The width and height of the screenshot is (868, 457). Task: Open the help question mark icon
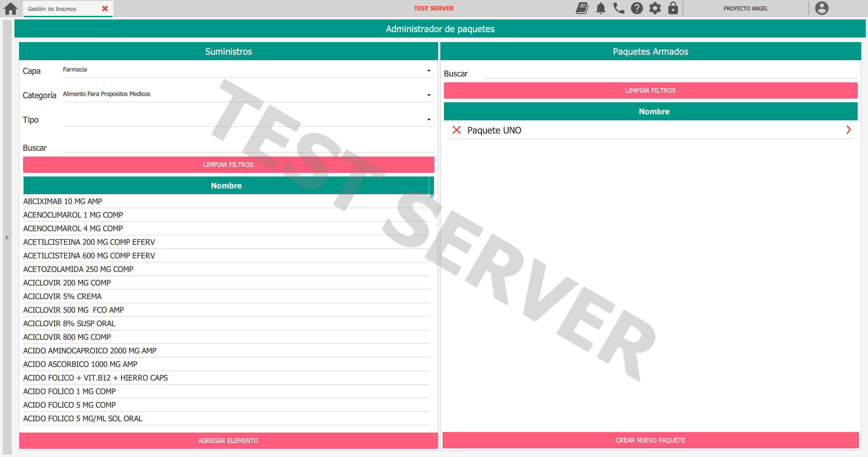click(637, 8)
